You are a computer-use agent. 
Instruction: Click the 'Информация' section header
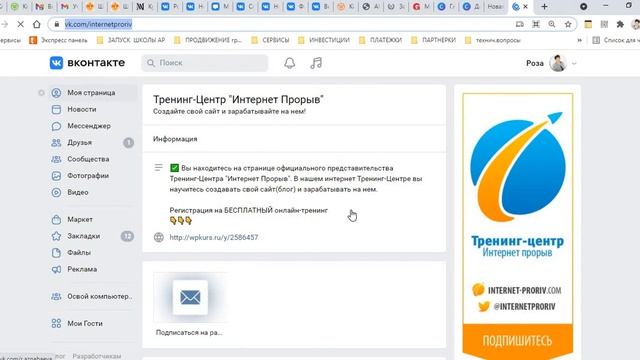pos(175,139)
